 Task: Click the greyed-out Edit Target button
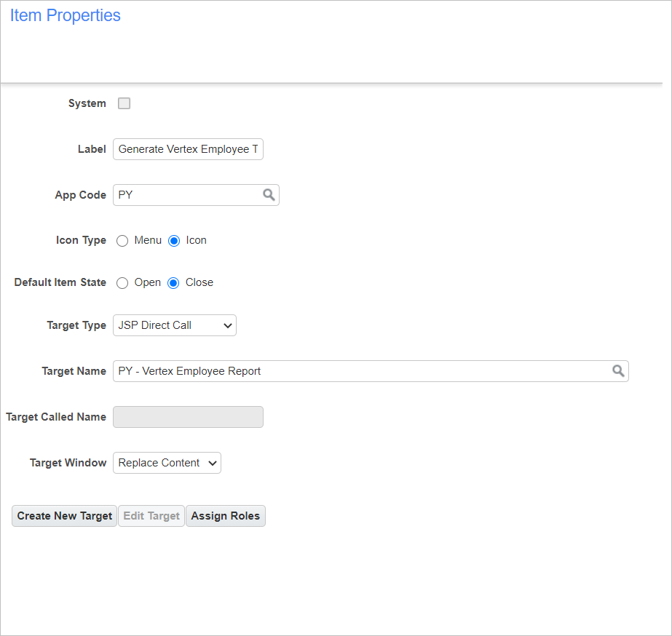(151, 516)
